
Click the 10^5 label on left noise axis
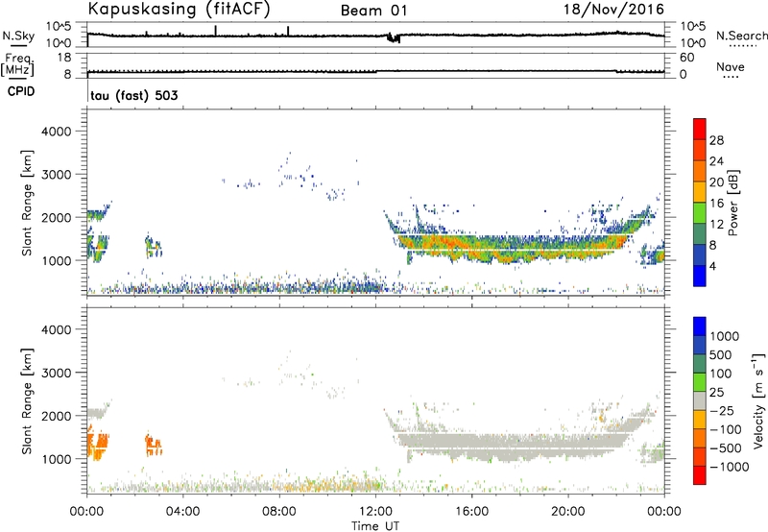click(59, 26)
